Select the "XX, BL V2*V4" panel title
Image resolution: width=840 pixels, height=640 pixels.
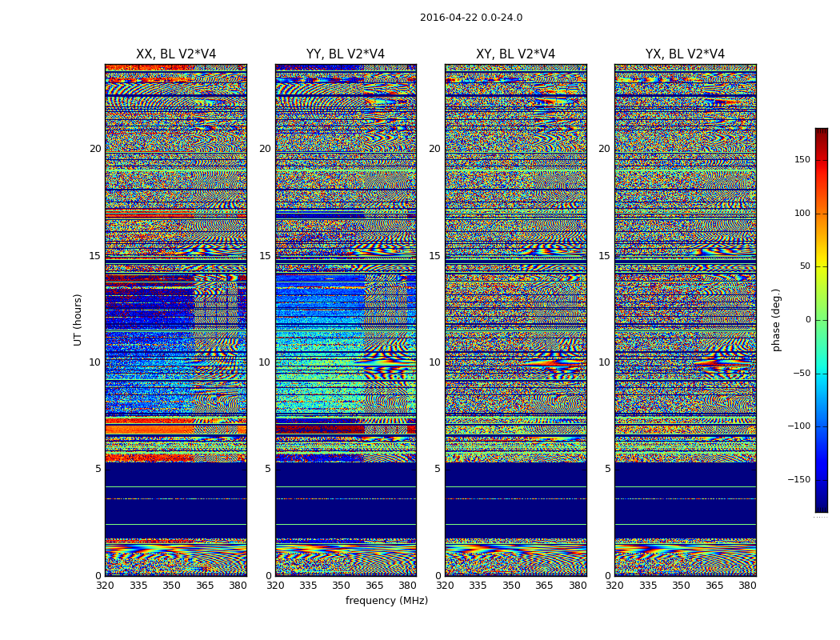[x=176, y=54]
